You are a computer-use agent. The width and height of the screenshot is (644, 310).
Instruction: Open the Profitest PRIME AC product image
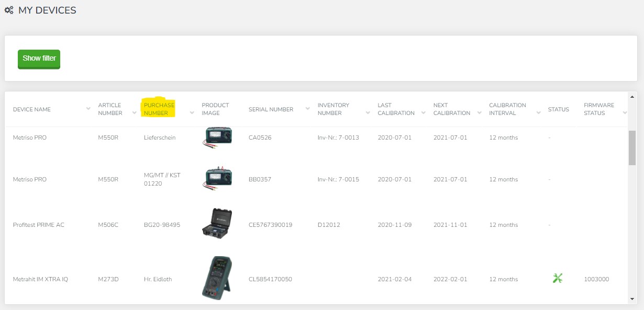217,224
